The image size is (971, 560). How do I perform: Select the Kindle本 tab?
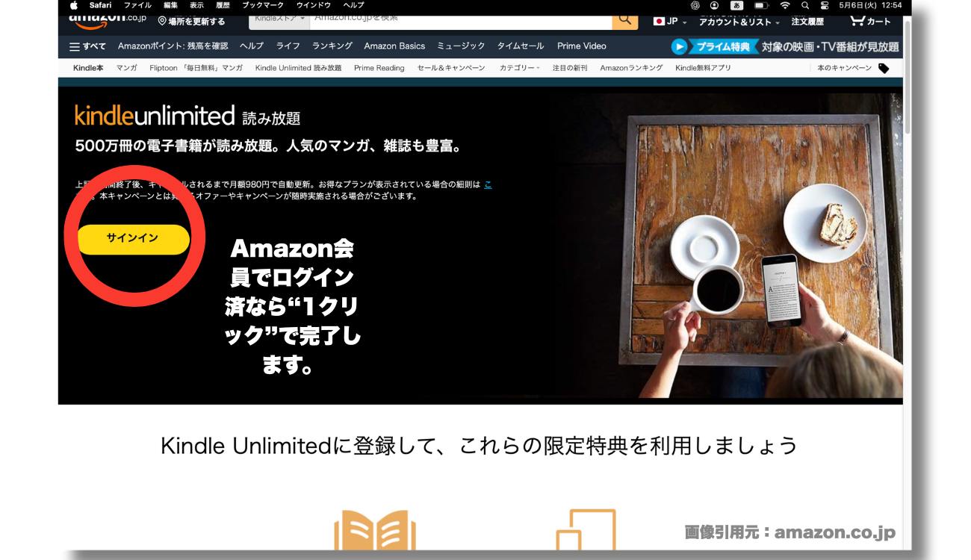[88, 68]
